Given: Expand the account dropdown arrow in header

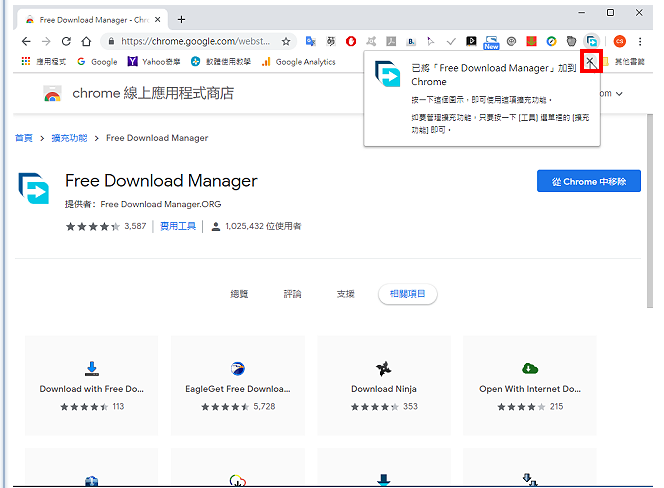Looking at the screenshot, I should point(619,94).
